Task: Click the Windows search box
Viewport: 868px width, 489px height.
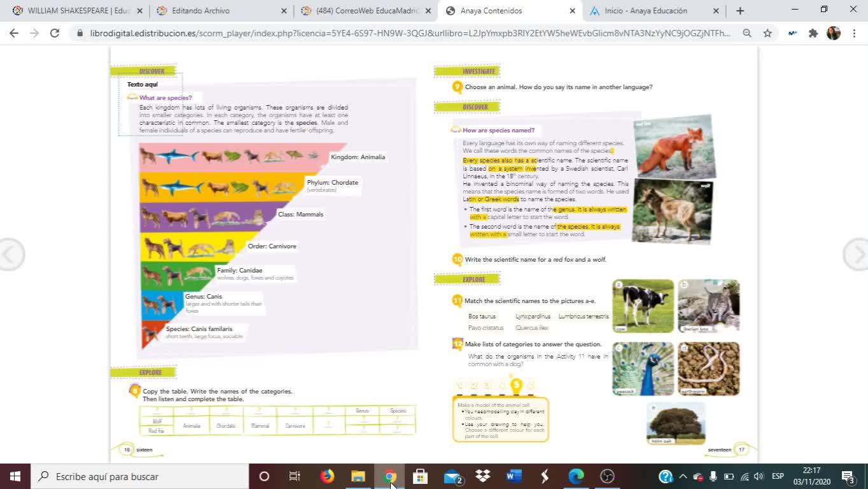Action: coord(139,476)
